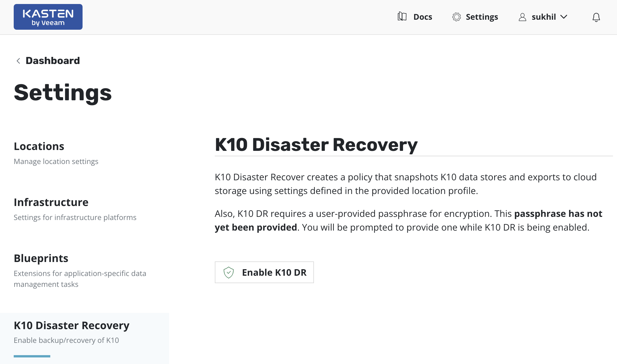Open the notifications bell
The width and height of the screenshot is (617, 364).
(596, 17)
